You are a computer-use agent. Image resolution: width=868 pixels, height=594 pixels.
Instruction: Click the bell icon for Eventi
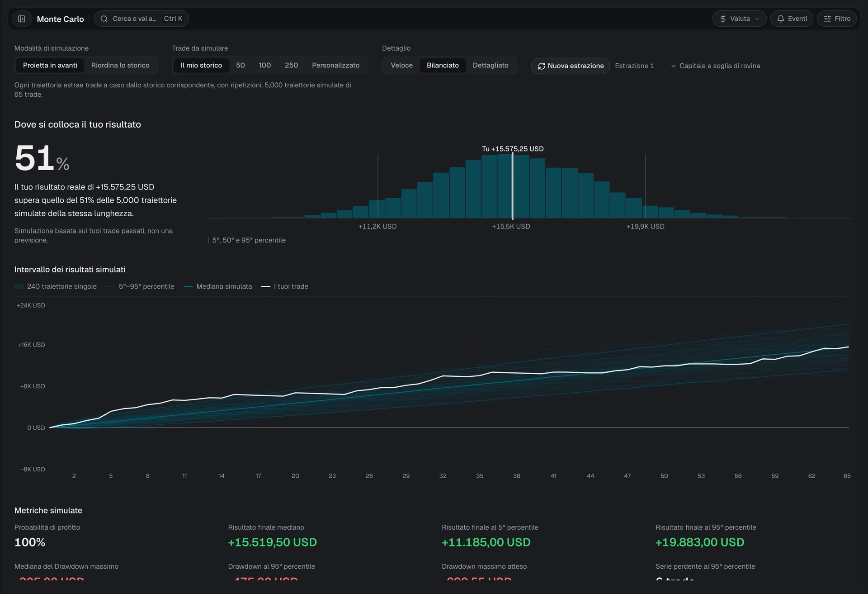pos(780,19)
